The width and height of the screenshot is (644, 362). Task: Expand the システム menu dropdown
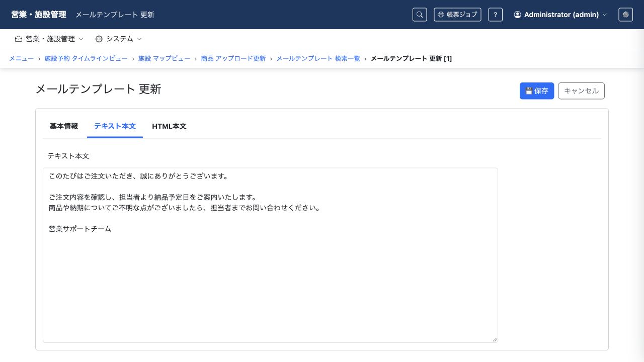click(x=119, y=39)
